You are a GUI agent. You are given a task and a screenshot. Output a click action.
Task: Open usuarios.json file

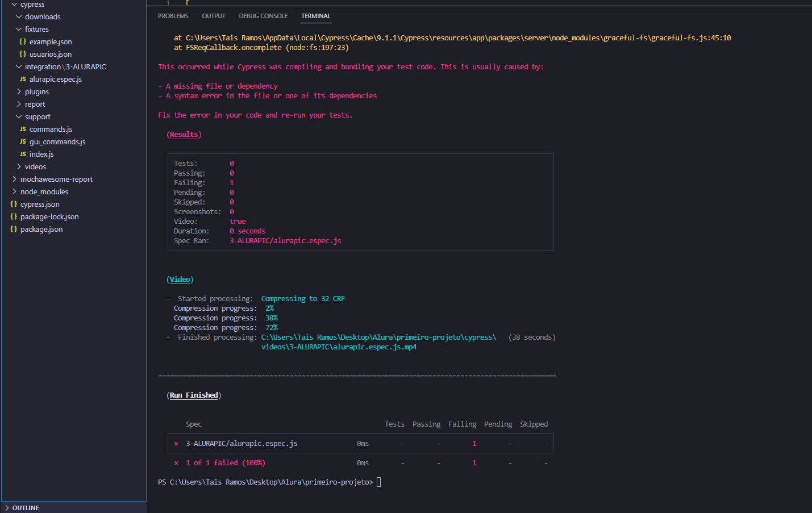pyautogui.click(x=51, y=54)
